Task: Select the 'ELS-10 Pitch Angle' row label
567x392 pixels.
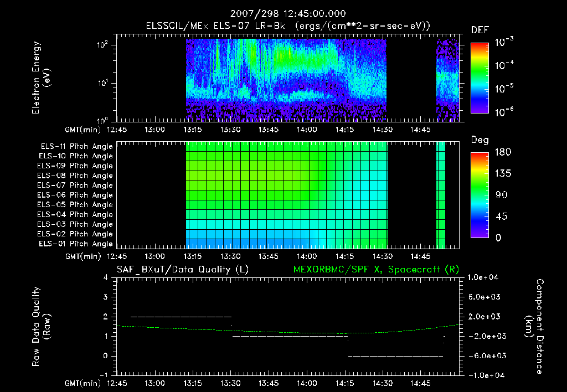Action: [76, 156]
